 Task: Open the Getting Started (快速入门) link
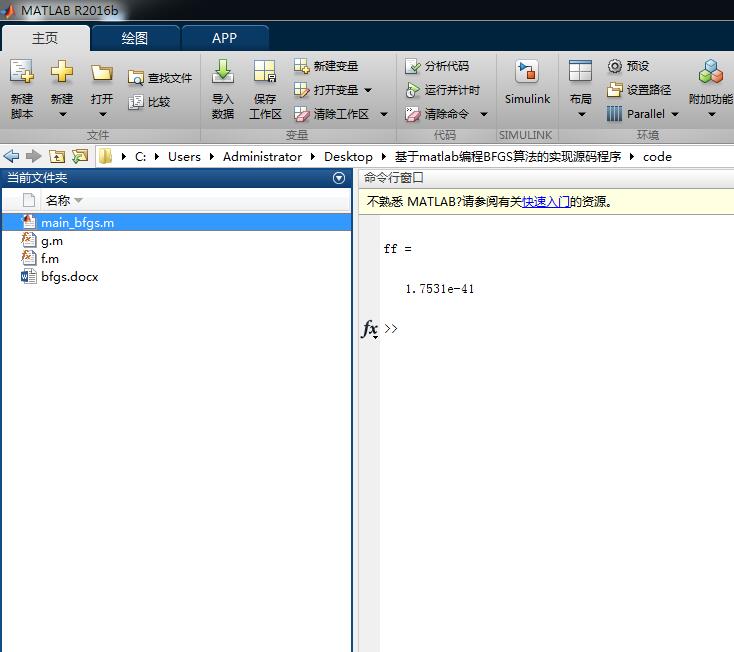546,202
